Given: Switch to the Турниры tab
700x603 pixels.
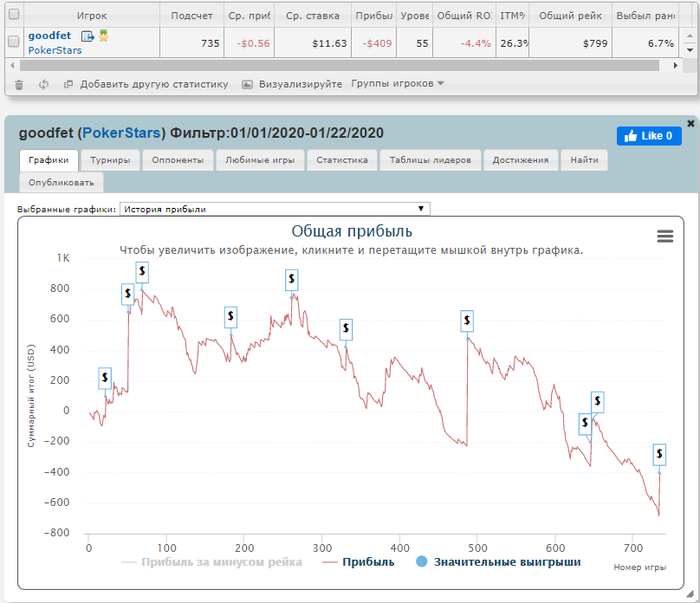Looking at the screenshot, I should [110, 160].
